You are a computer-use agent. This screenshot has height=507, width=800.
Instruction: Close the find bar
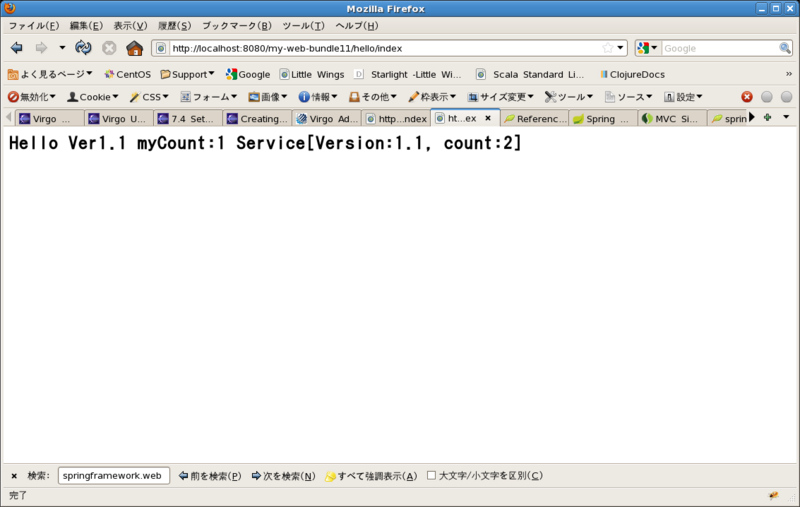pos(14,476)
